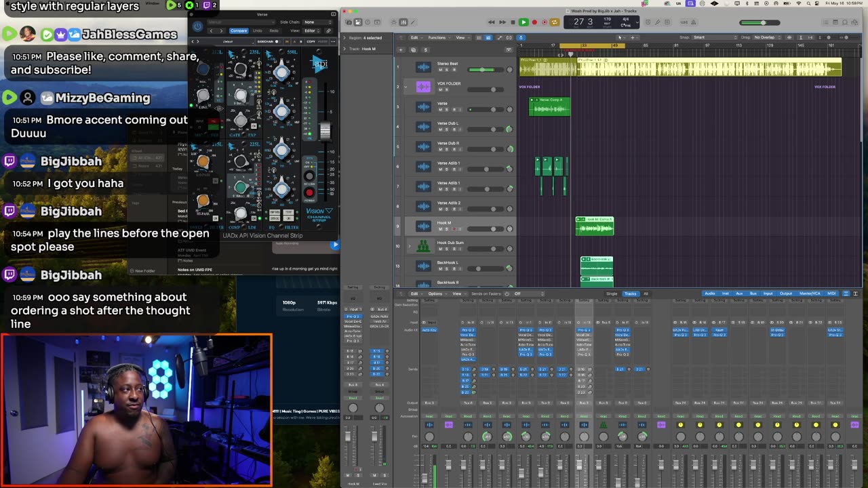868x488 pixels.
Task: Open the Side Chain None dropdown
Action: [317, 22]
